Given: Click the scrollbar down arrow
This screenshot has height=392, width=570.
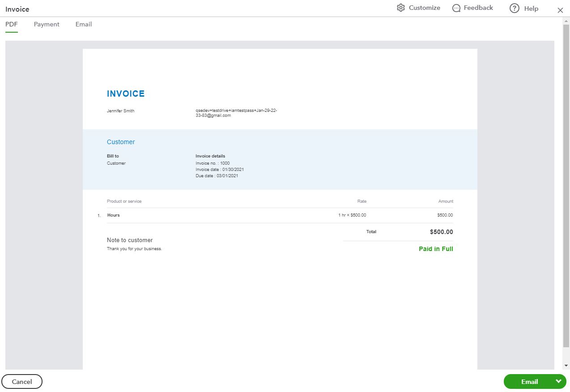Looking at the screenshot, I should [x=566, y=366].
